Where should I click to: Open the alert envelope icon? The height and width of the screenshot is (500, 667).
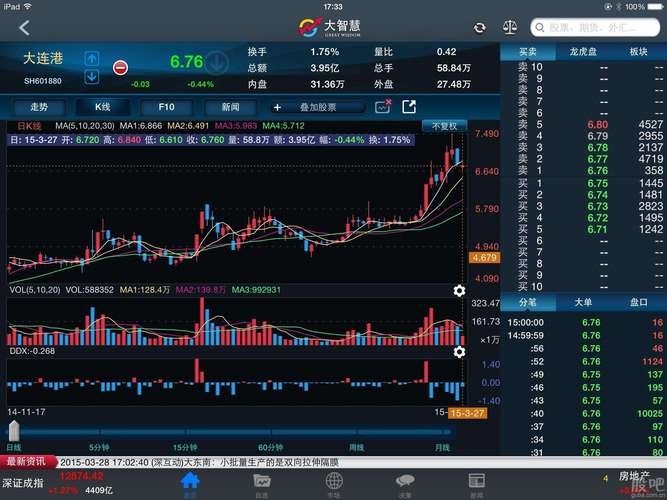tap(383, 107)
